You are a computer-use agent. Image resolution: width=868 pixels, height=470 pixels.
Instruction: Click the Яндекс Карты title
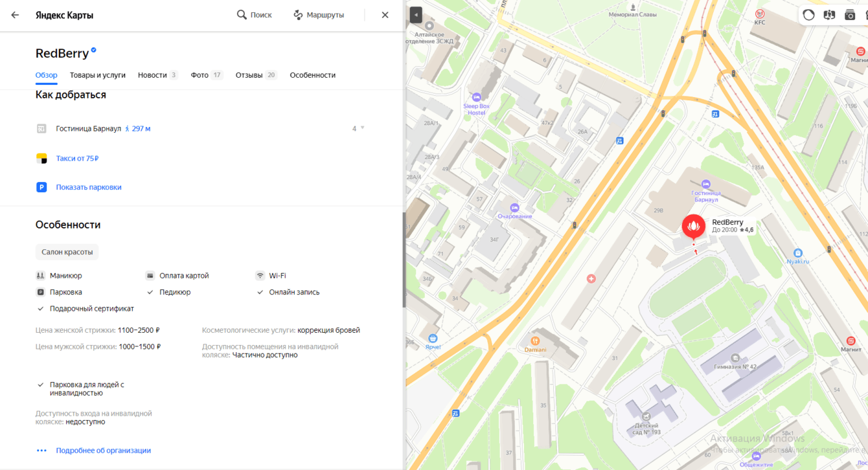point(64,15)
